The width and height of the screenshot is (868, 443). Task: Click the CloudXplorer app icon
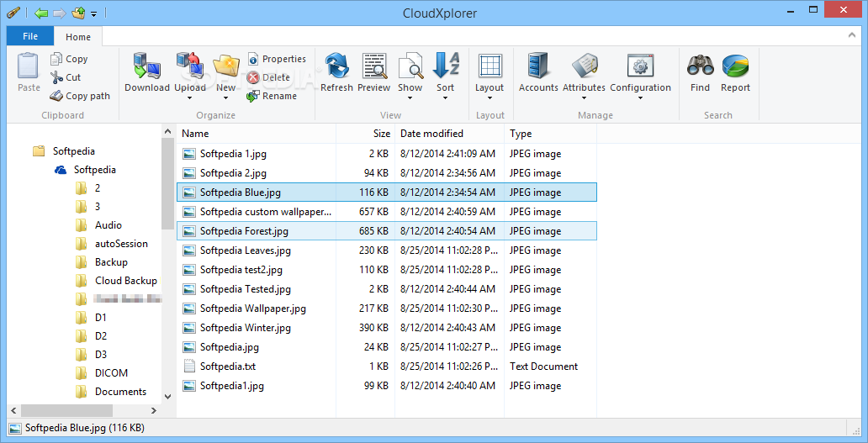13,12
